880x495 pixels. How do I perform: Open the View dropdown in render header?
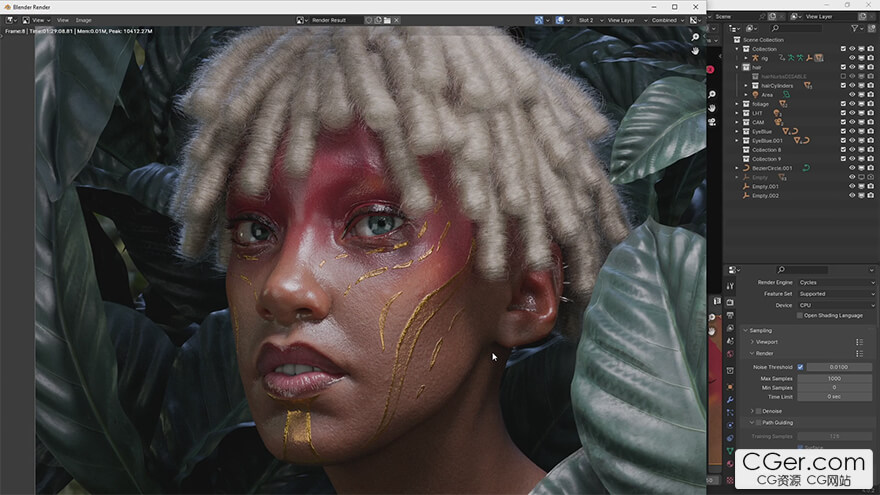tap(36, 20)
